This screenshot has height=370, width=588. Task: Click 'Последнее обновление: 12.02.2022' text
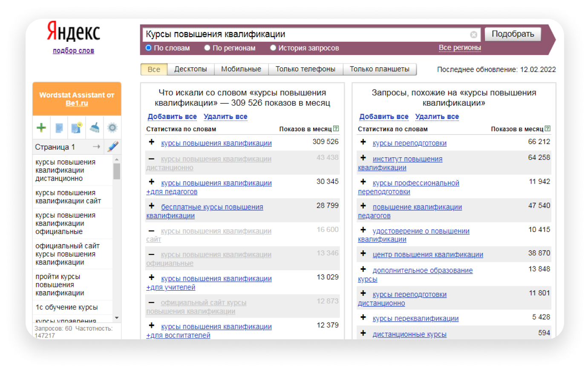(496, 69)
